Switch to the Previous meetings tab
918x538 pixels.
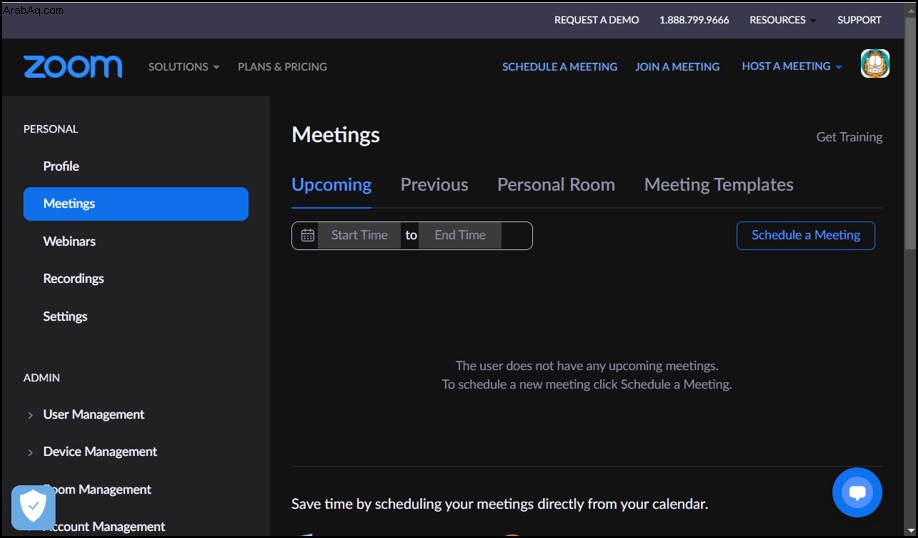pos(434,185)
